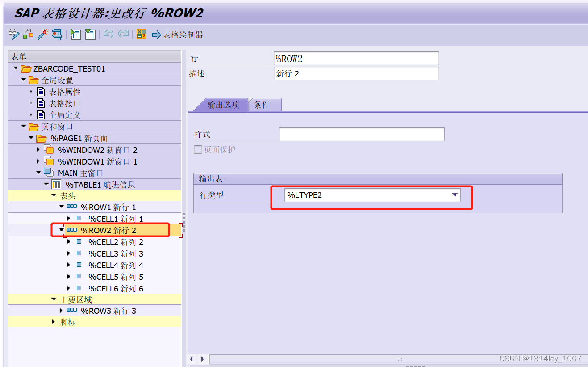Click the horizontal scrollbar track at the bottom
The height and width of the screenshot is (367, 588).
click(399, 359)
